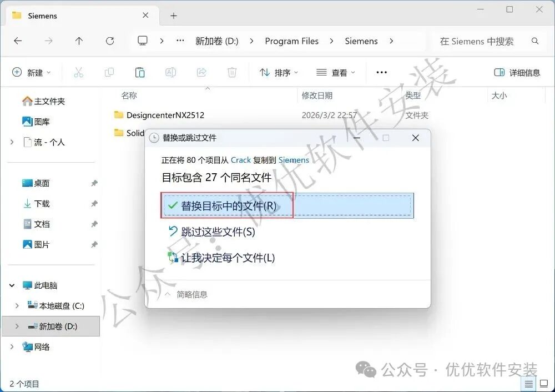Click the Copy icon in toolbar

tap(109, 73)
